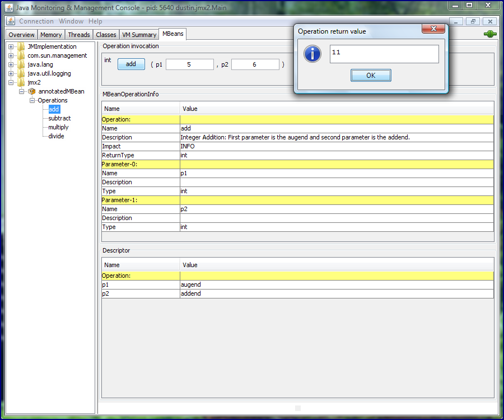
Task: Expand the JMImplementation tree node
Action: pos(11,46)
